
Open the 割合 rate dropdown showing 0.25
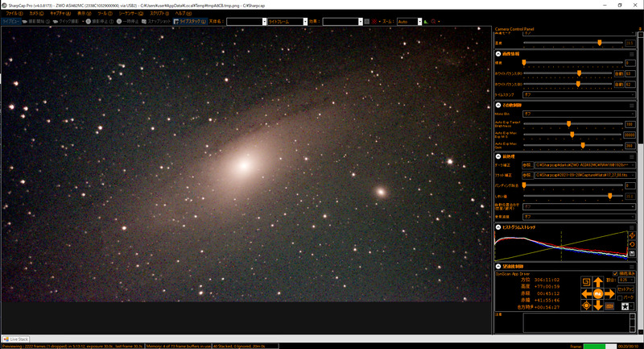[x=626, y=280]
